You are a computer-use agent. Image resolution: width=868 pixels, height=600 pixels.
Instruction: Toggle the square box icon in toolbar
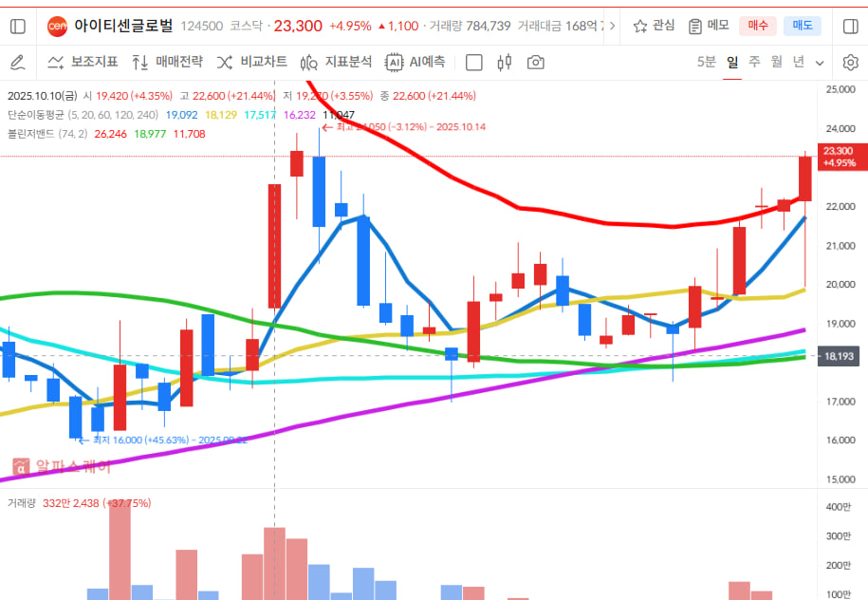[474, 63]
